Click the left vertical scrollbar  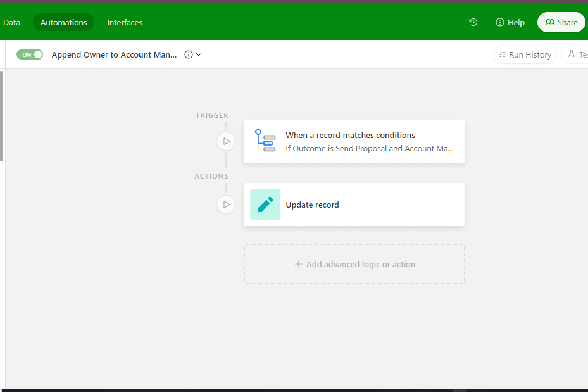(x=2, y=116)
